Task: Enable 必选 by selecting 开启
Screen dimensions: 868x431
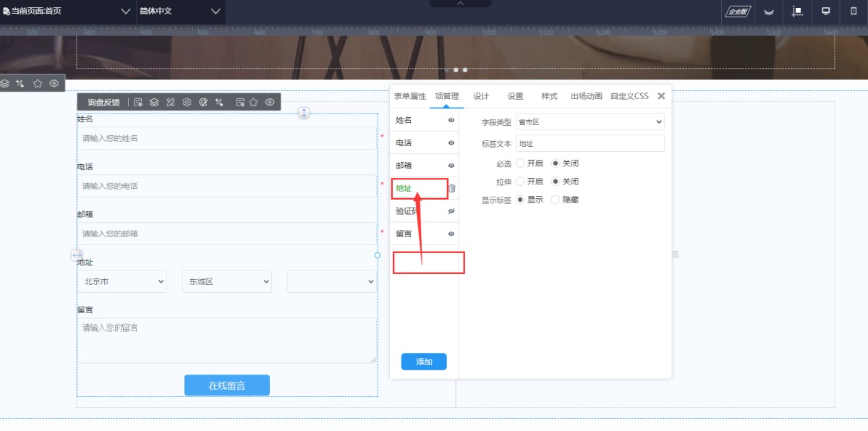Action: click(x=521, y=163)
